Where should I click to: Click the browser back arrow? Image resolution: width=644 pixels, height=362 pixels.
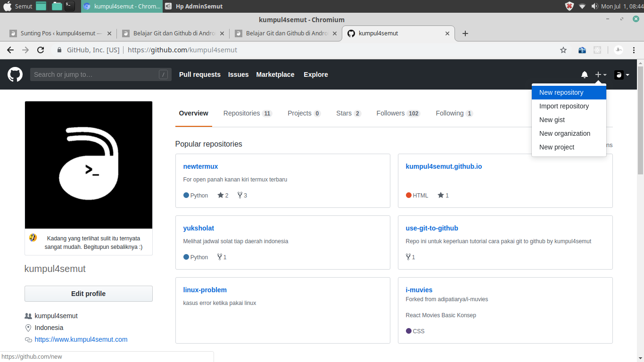[x=10, y=50]
